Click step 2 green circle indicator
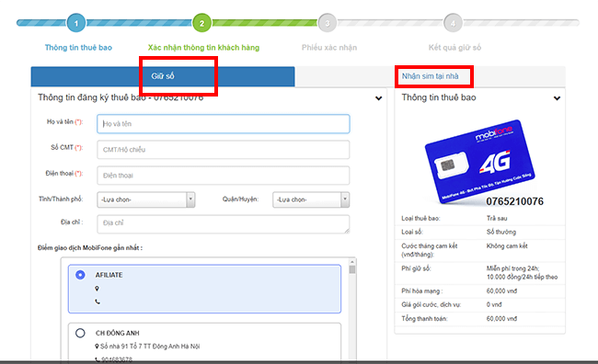The width and height of the screenshot is (598, 364). (201, 23)
